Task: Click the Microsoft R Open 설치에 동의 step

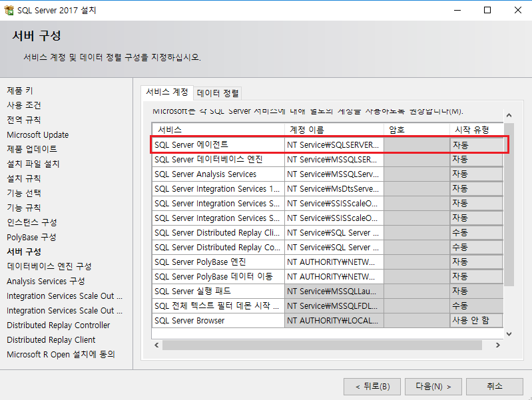Action: click(61, 355)
